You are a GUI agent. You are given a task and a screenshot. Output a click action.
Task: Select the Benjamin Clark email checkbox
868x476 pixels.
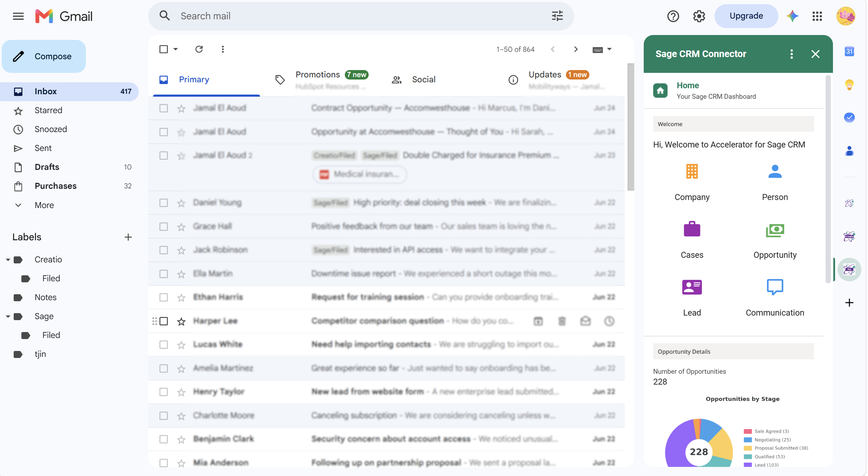pyautogui.click(x=163, y=439)
